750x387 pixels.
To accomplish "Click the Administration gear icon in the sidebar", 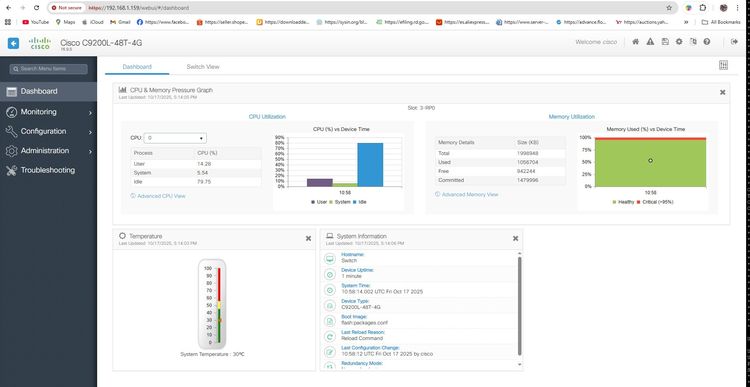I will click(11, 151).
